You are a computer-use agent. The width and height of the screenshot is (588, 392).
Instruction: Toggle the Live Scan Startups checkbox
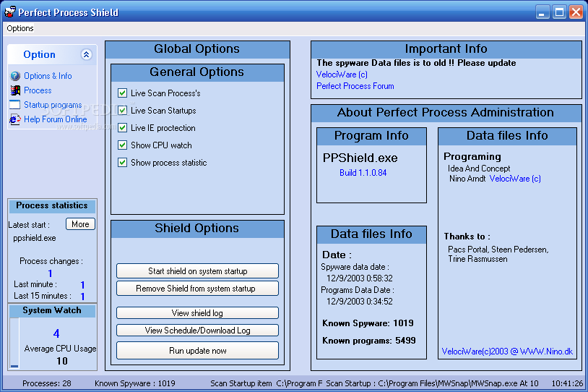click(122, 111)
